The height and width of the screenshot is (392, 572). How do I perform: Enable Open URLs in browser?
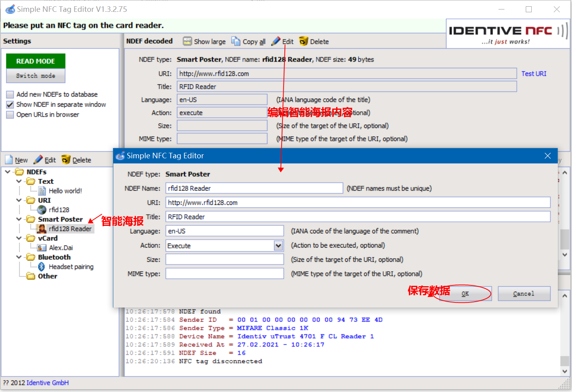[x=10, y=115]
